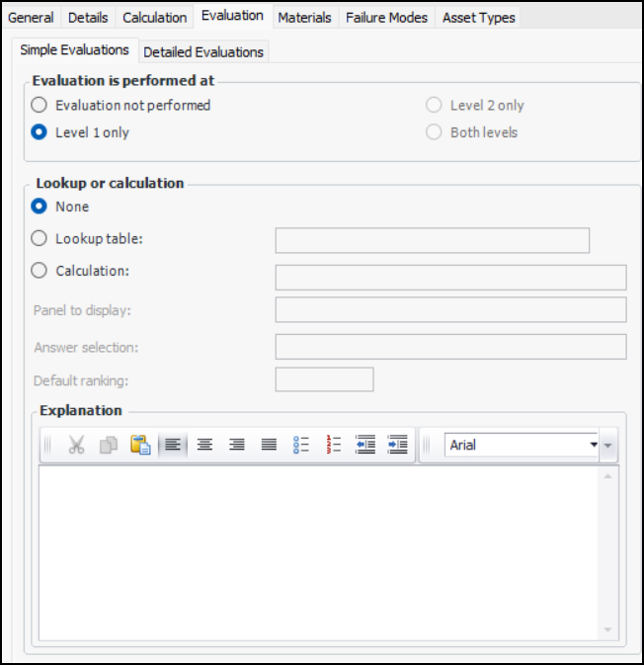This screenshot has height=665, width=644.
Task: Select Level 1 only radio button
Action: tap(39, 131)
